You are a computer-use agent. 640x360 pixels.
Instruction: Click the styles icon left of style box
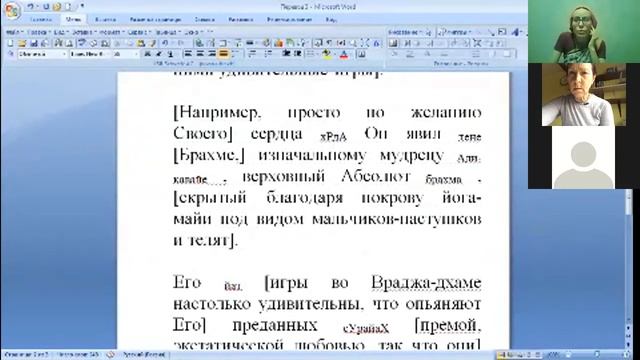point(11,54)
